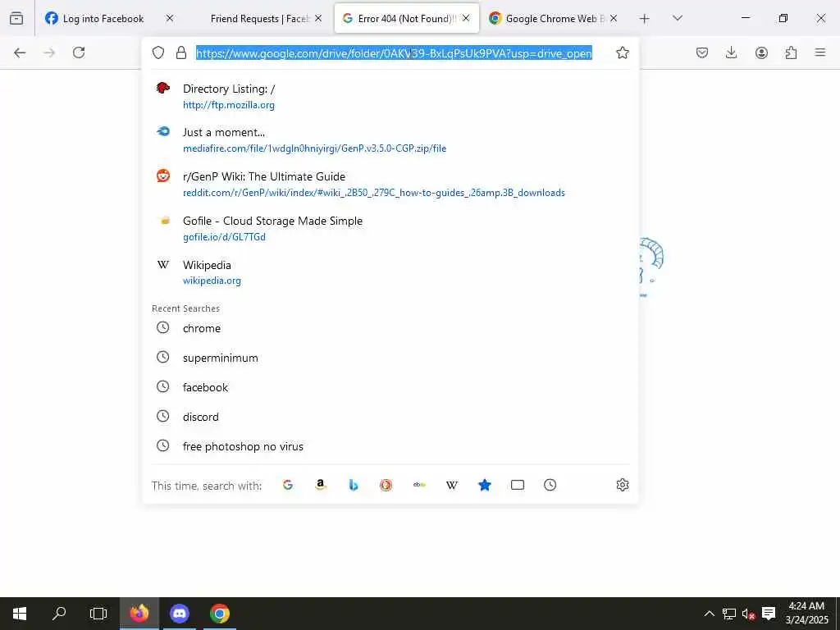
Task: Select the Error 404 tab
Action: coord(399,19)
